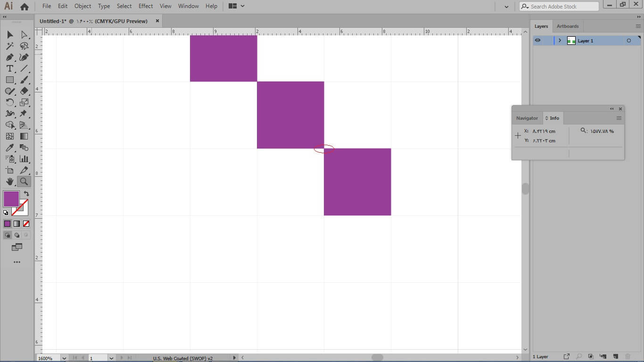Screen dimensions: 644x362
Task: Switch to the Artboards tab
Action: point(567,26)
